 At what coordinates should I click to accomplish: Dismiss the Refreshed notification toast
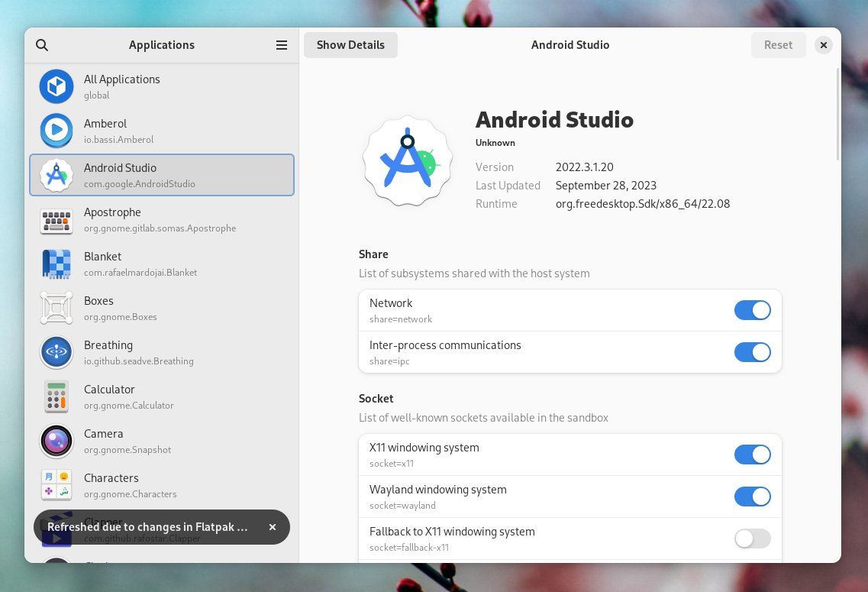click(x=273, y=527)
